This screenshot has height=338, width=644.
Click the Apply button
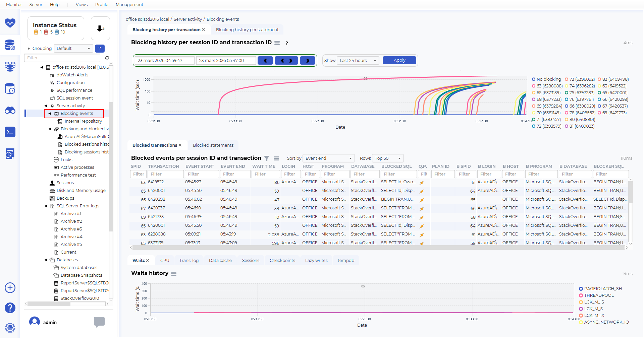399,60
